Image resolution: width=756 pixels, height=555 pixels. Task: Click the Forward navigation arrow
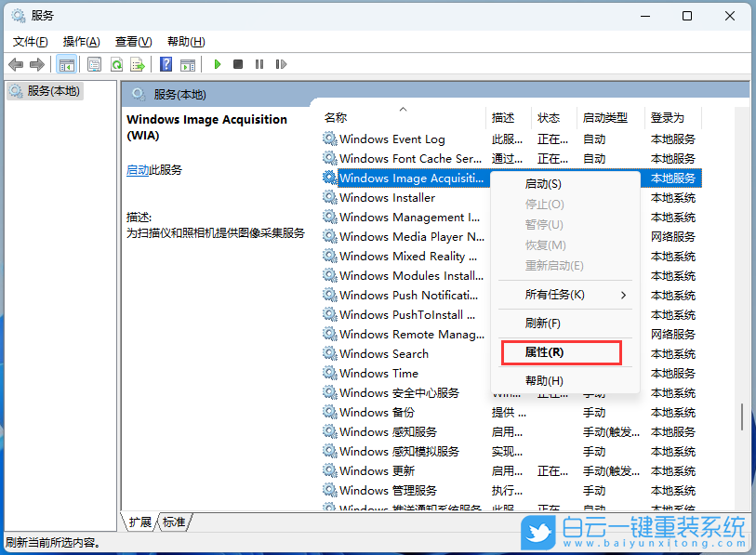click(x=38, y=64)
